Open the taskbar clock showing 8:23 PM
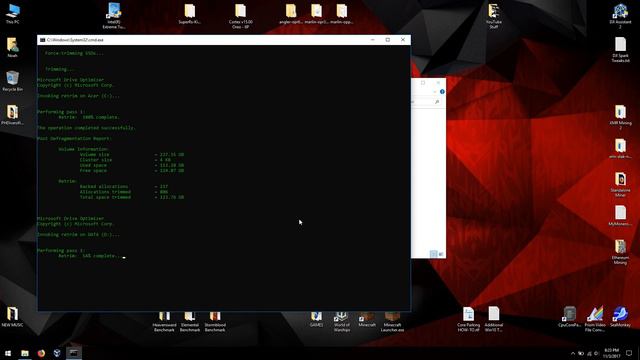This screenshot has width=640, height=360. coord(611,353)
